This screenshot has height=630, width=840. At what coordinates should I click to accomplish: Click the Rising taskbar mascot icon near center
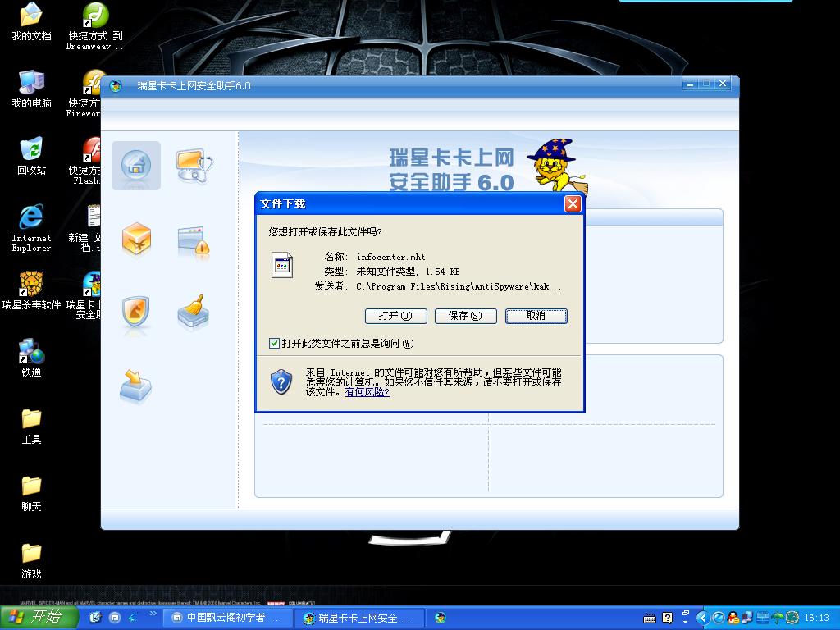(x=441, y=619)
